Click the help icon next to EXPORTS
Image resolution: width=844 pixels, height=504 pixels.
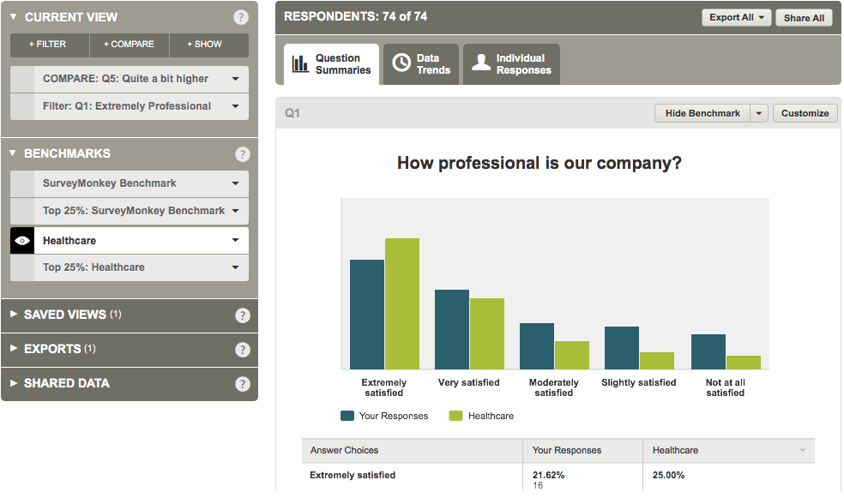point(241,350)
